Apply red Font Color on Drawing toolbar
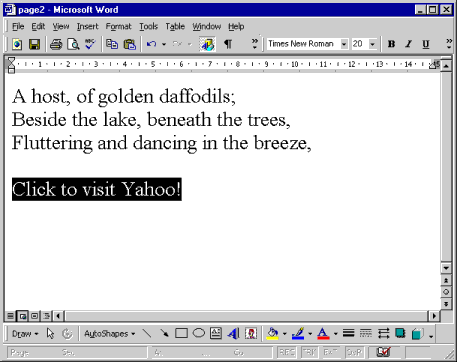 [323, 334]
